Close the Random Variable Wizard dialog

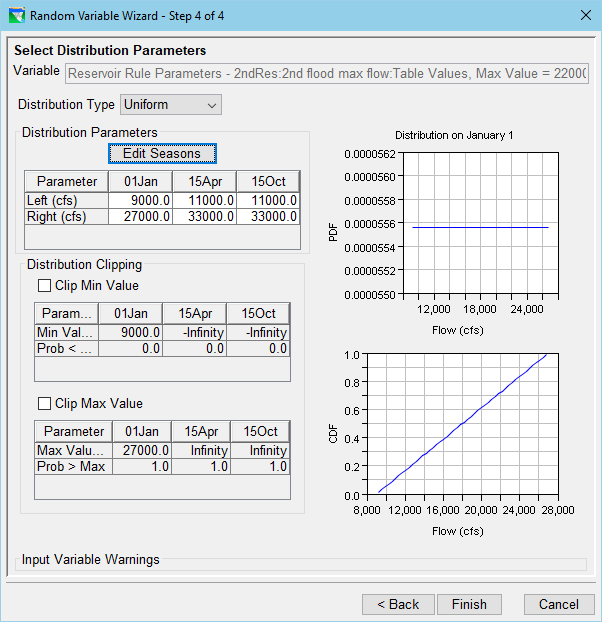point(584,16)
